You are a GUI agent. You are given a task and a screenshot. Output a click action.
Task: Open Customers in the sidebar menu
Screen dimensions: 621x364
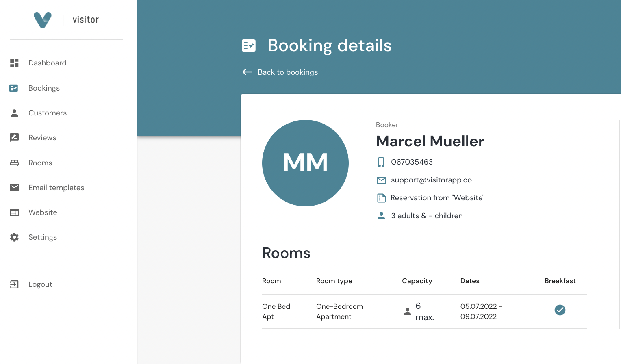(48, 113)
